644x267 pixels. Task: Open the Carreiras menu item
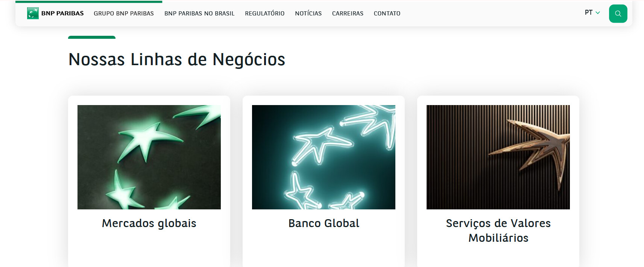(x=348, y=14)
